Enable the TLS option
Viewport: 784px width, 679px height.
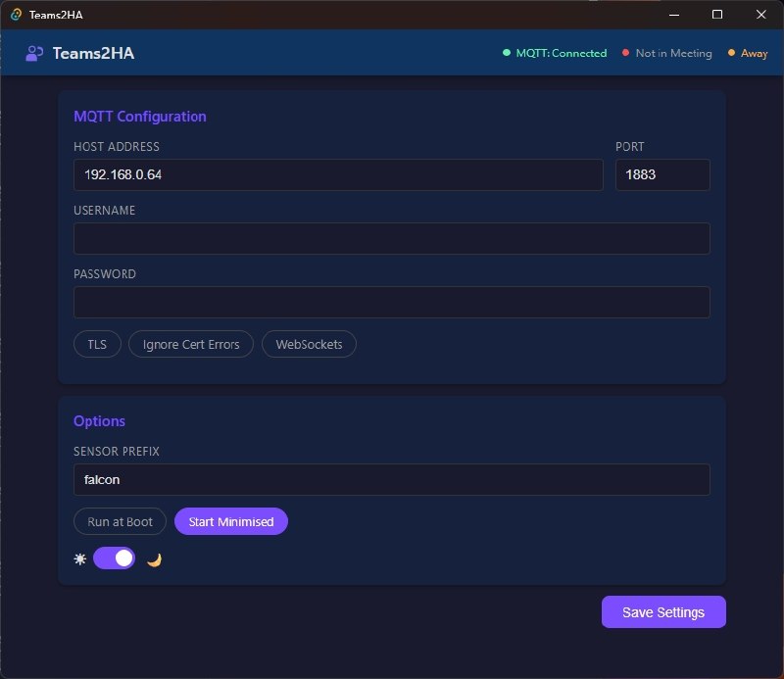(x=97, y=344)
